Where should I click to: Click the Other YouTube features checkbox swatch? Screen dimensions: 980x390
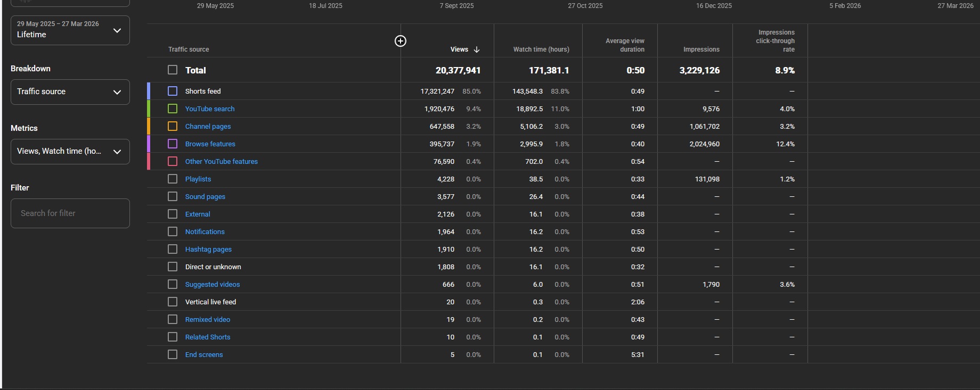click(x=173, y=161)
